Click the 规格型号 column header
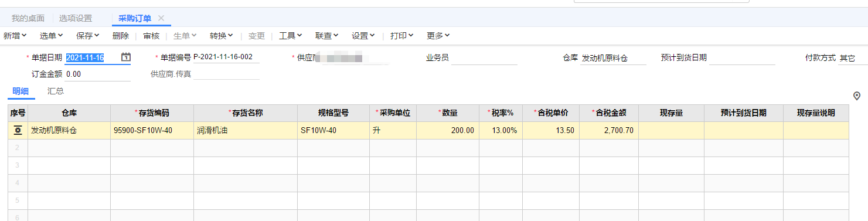This screenshot has height=221, width=868. (333, 113)
